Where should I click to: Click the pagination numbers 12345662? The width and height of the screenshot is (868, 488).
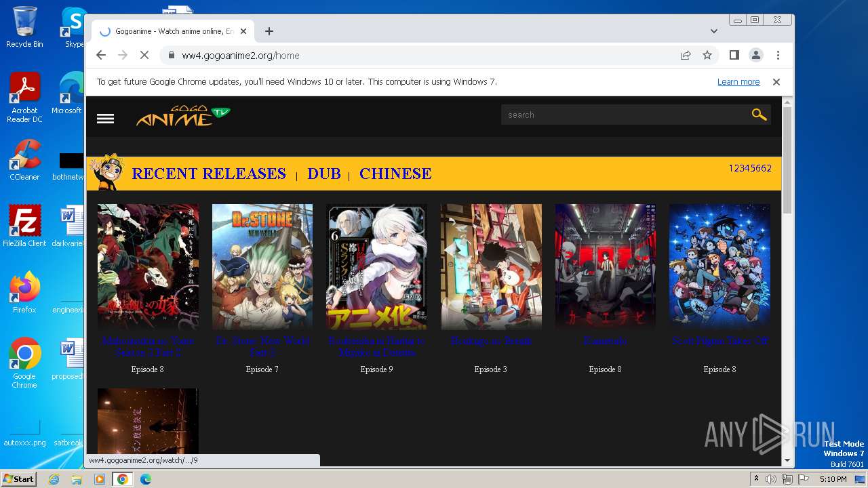coord(750,168)
